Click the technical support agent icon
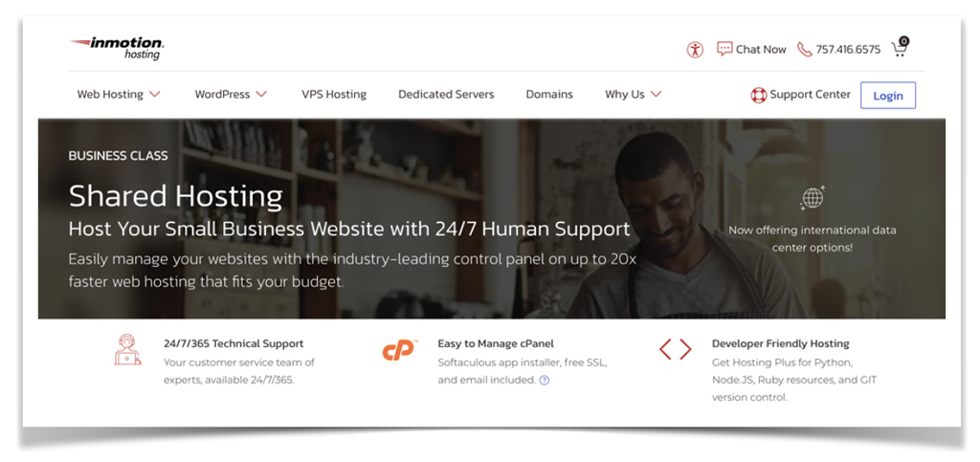 pyautogui.click(x=127, y=350)
